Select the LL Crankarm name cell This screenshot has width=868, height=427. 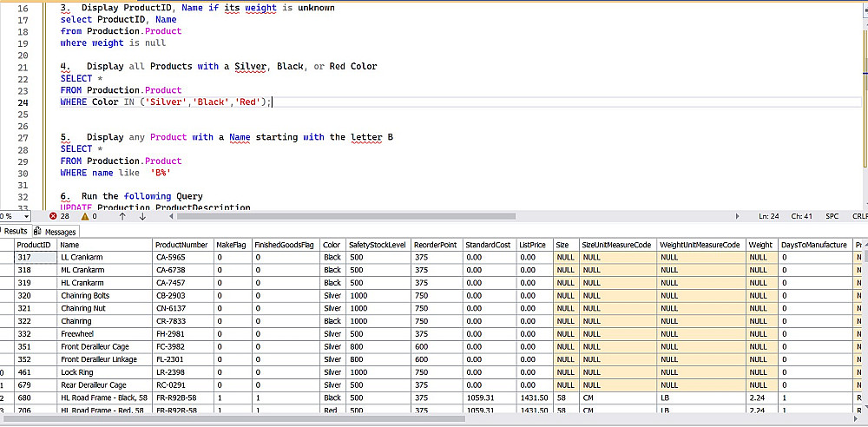point(82,258)
